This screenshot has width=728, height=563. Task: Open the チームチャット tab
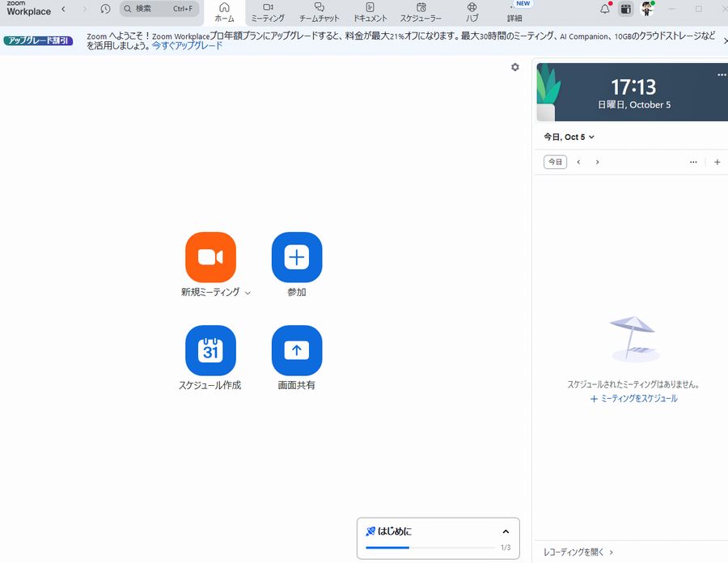tap(319, 12)
